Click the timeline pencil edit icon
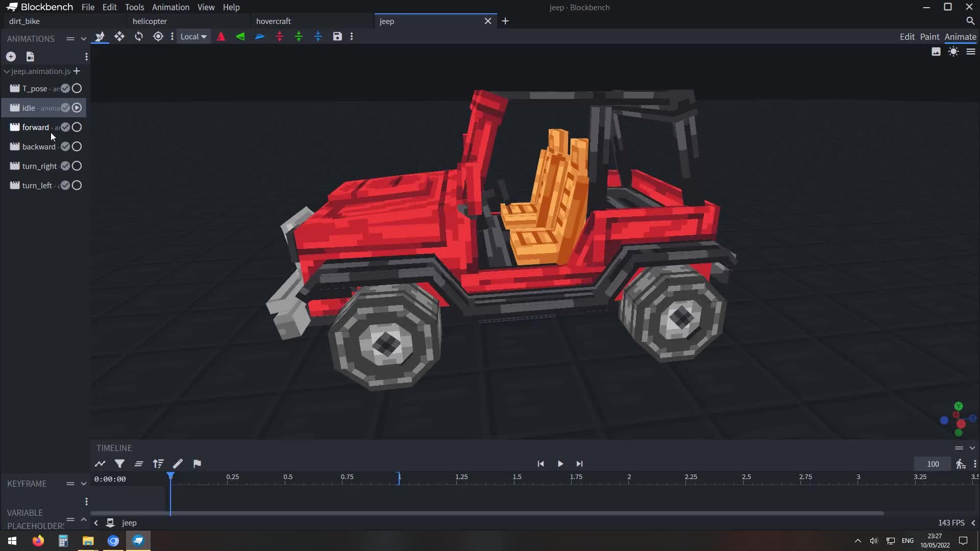 (178, 464)
